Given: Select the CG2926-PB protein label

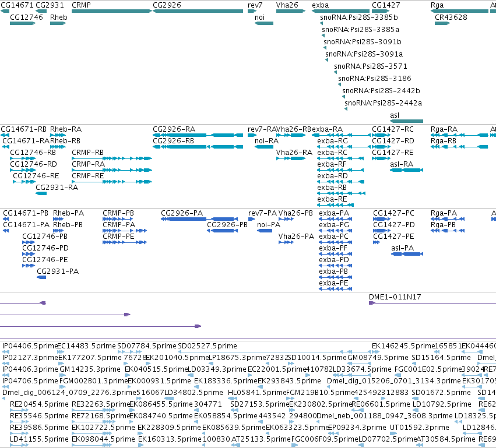Looking at the screenshot, I should 227,225.
